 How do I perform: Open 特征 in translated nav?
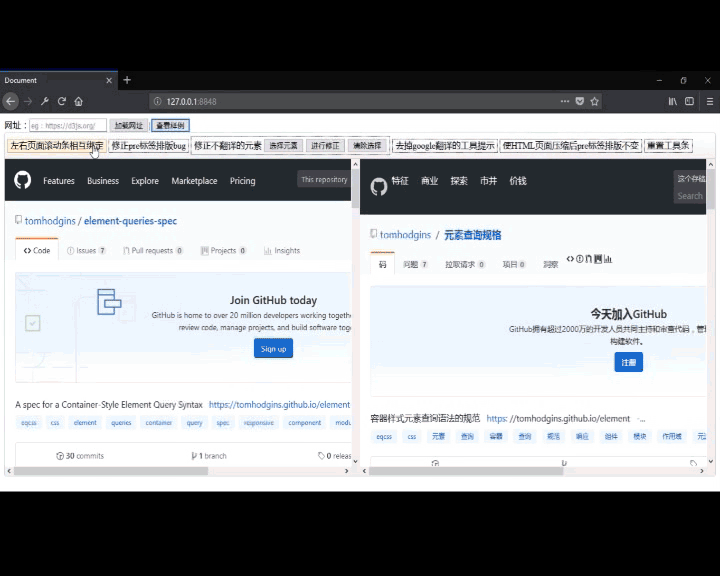(x=400, y=181)
